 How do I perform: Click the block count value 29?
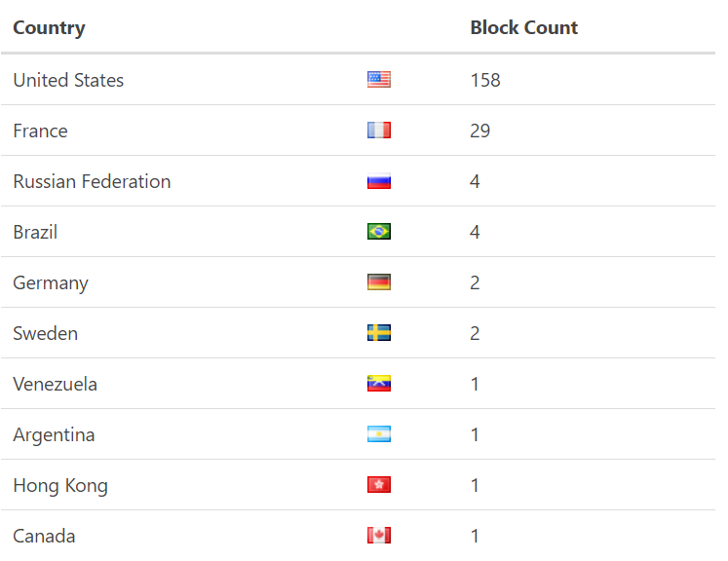click(x=480, y=131)
